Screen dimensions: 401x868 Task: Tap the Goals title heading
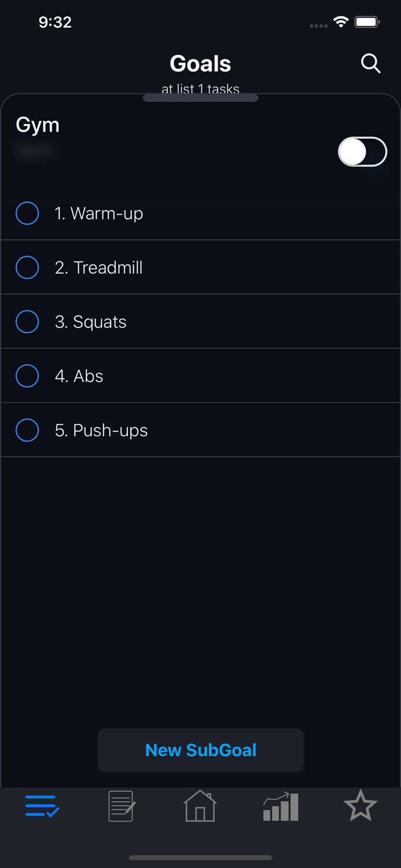pyautogui.click(x=200, y=64)
